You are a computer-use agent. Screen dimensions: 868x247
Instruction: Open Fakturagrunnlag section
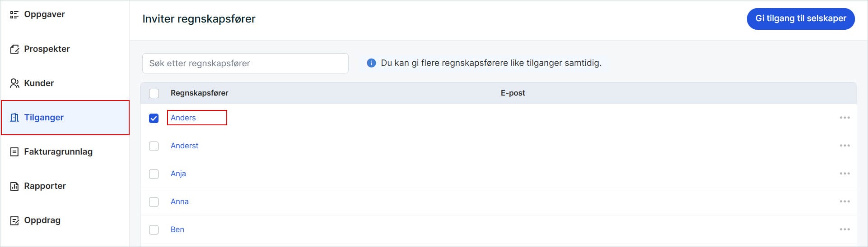[58, 151]
